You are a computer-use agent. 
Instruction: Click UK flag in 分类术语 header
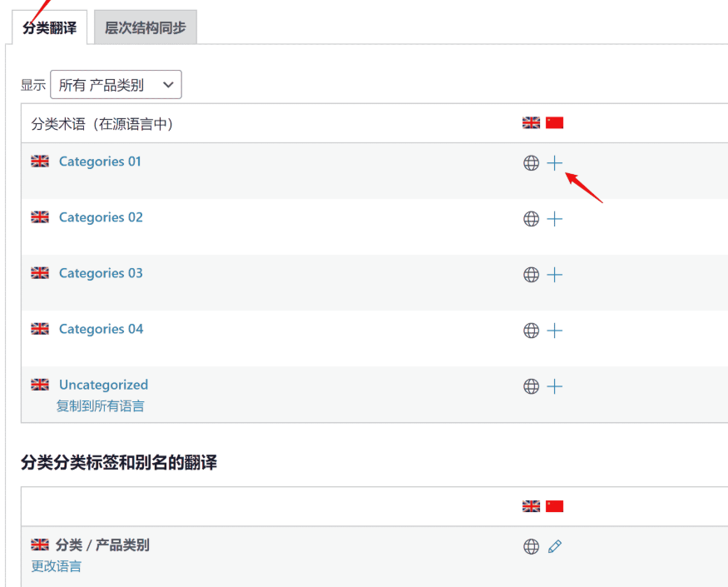(531, 122)
